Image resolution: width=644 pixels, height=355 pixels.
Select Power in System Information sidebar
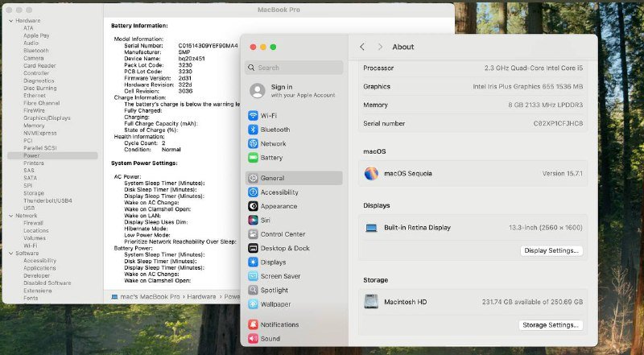[x=52, y=155]
